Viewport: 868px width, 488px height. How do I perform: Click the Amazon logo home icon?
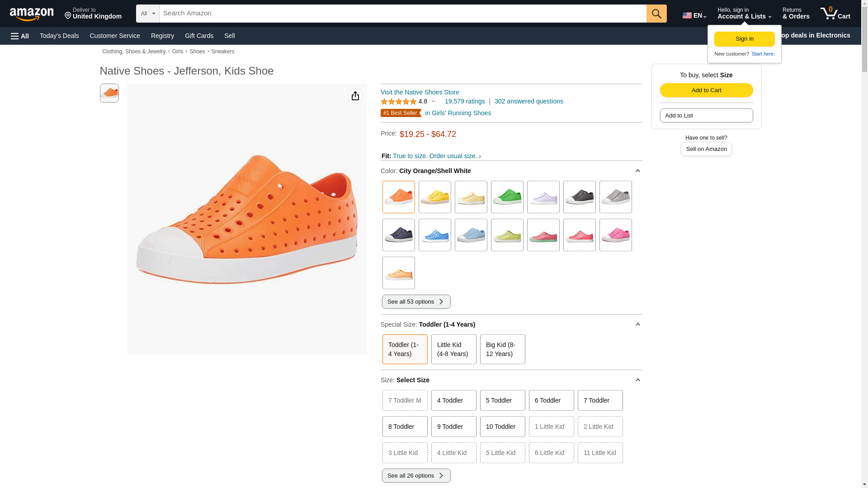[x=32, y=14]
